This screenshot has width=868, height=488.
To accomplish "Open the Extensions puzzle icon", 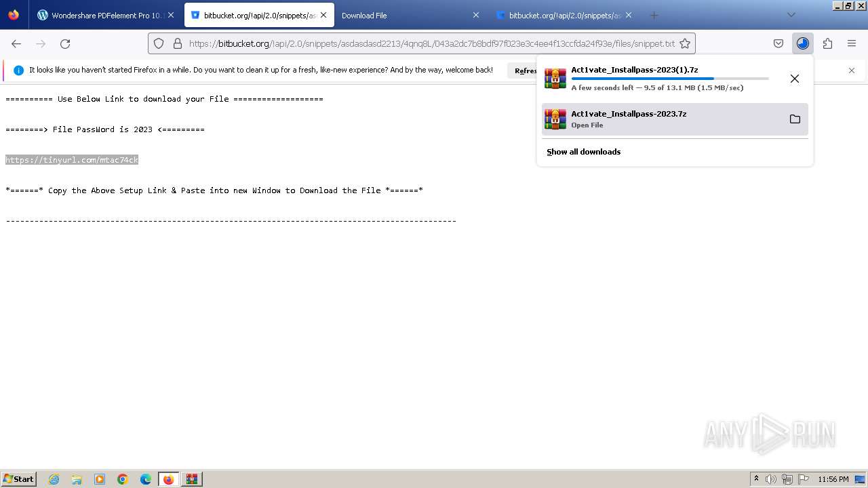I will (x=827, y=43).
